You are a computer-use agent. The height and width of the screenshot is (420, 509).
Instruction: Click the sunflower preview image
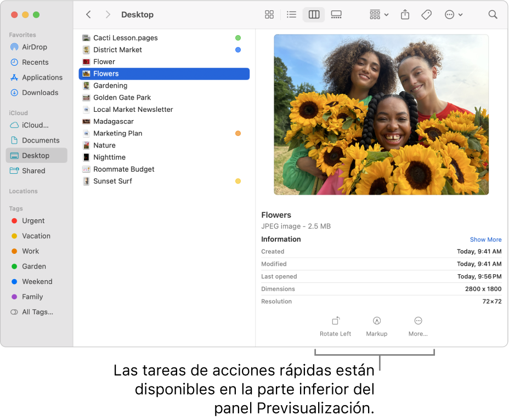(x=381, y=115)
